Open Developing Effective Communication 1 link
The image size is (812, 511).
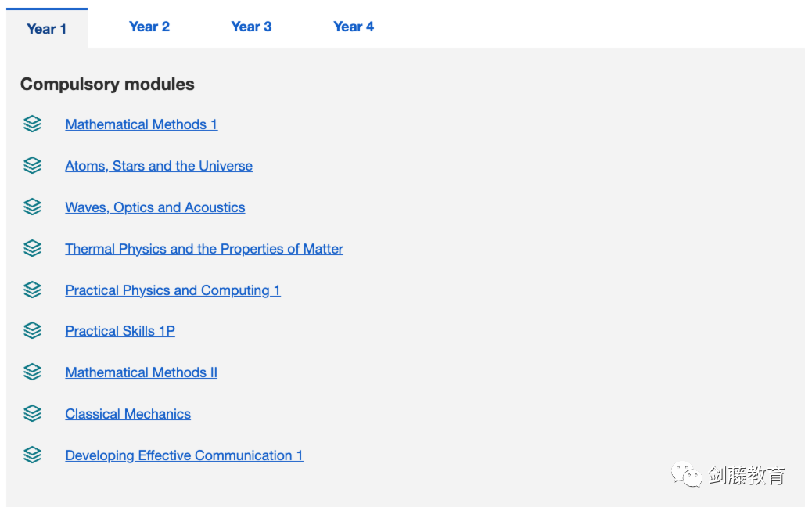184,455
